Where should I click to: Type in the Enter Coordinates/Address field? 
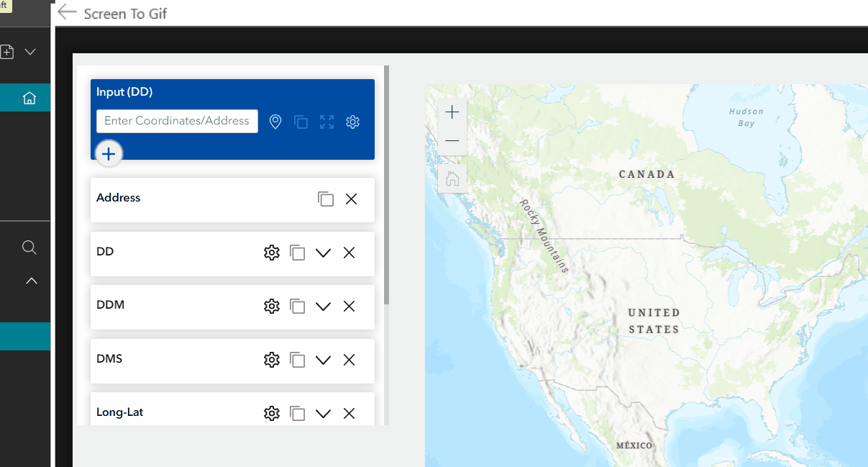[x=177, y=121]
